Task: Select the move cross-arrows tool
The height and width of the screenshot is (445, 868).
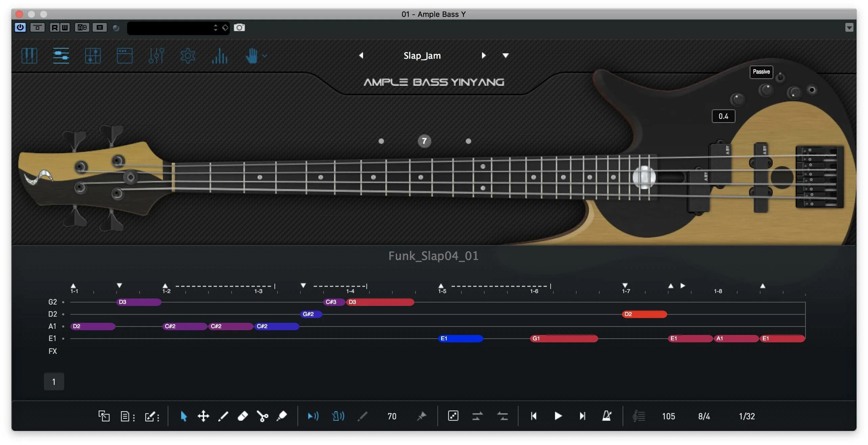Action: [203, 416]
